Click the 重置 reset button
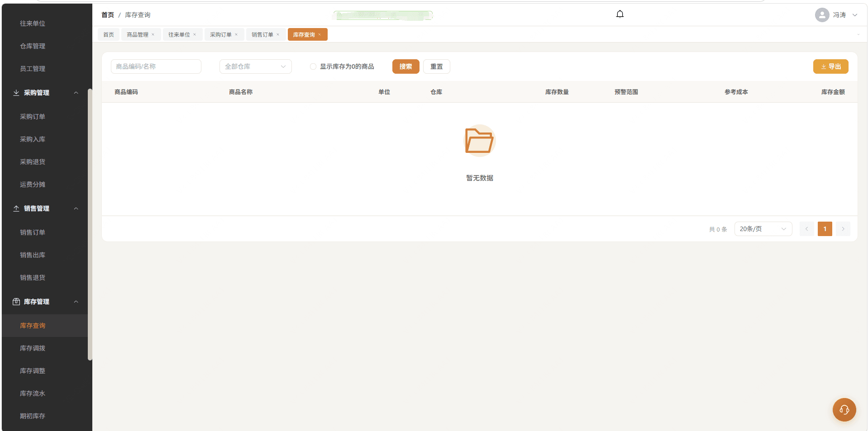868x431 pixels. coord(436,66)
